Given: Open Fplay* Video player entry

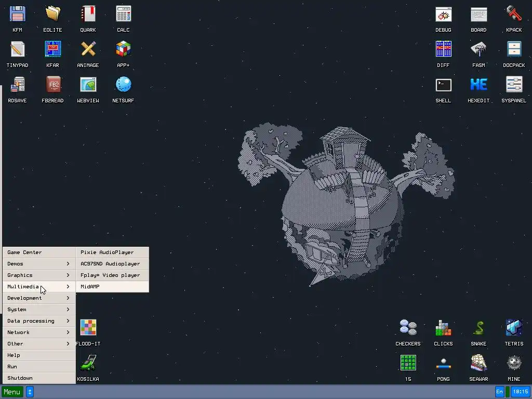Looking at the screenshot, I should pos(112,275).
